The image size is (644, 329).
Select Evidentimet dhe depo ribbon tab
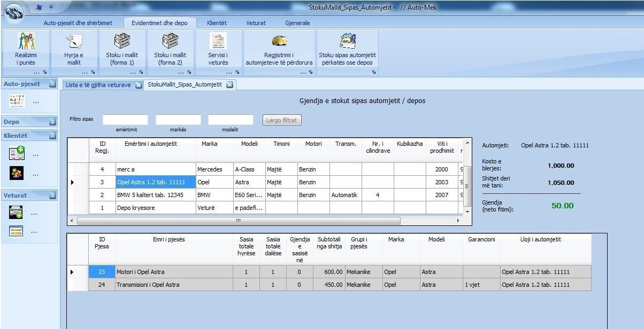(159, 23)
